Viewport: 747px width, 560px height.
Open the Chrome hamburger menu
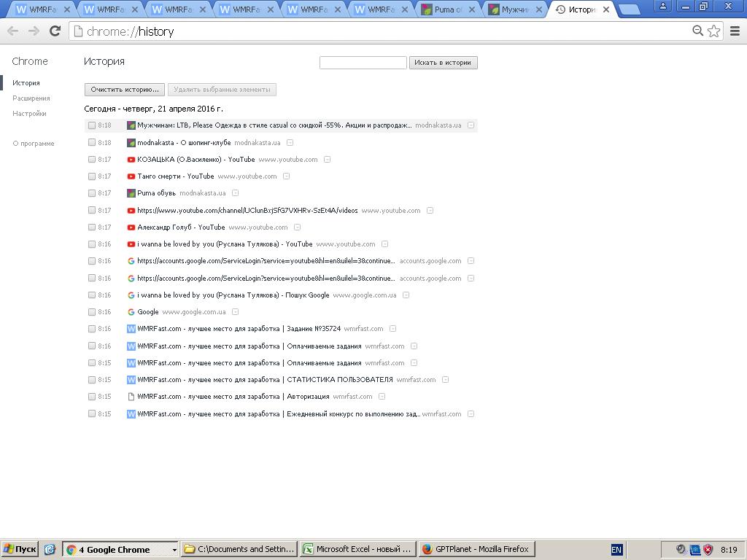tap(735, 31)
